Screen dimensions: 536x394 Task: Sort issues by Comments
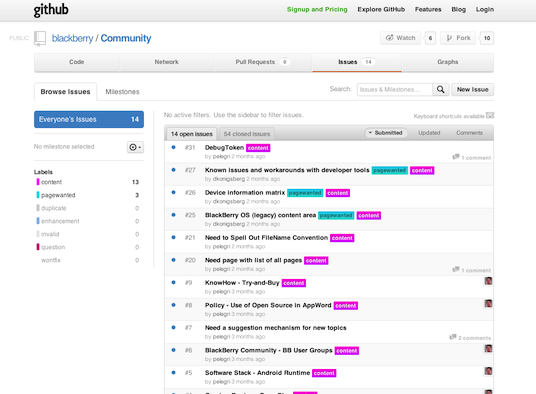click(x=469, y=133)
